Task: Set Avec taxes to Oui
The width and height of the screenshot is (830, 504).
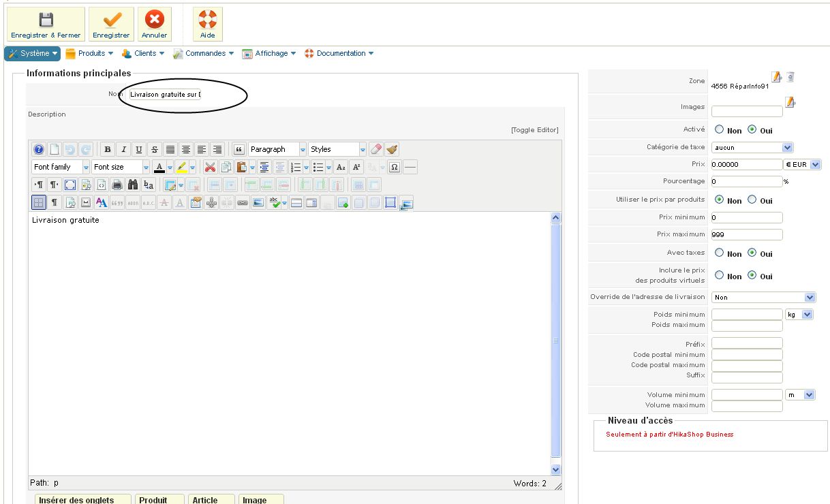Action: click(752, 253)
